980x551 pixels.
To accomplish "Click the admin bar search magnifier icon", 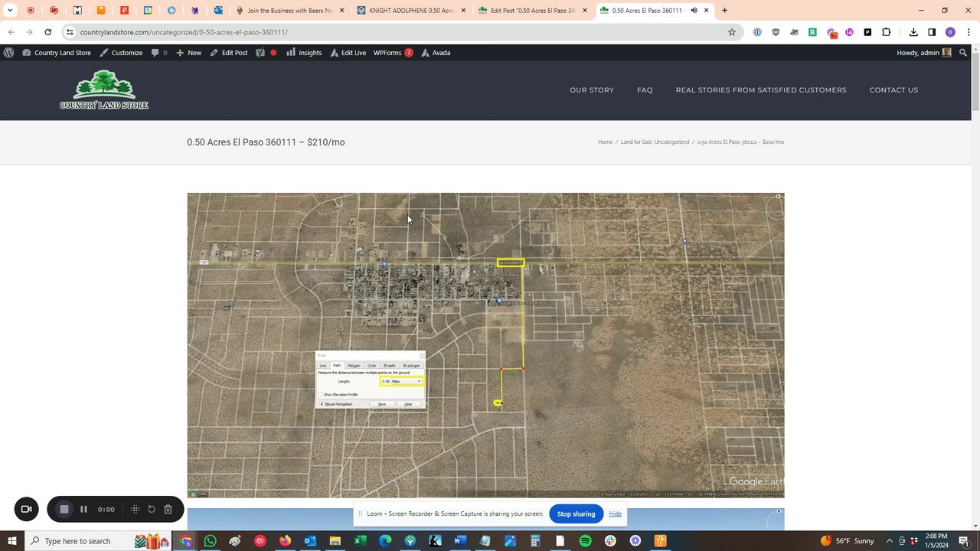I will 963,53.
